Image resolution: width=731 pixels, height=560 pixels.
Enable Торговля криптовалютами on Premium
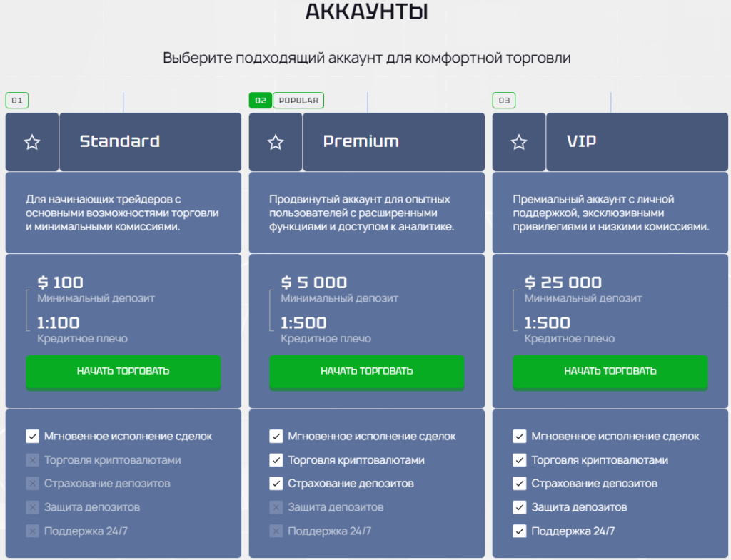pyautogui.click(x=276, y=459)
